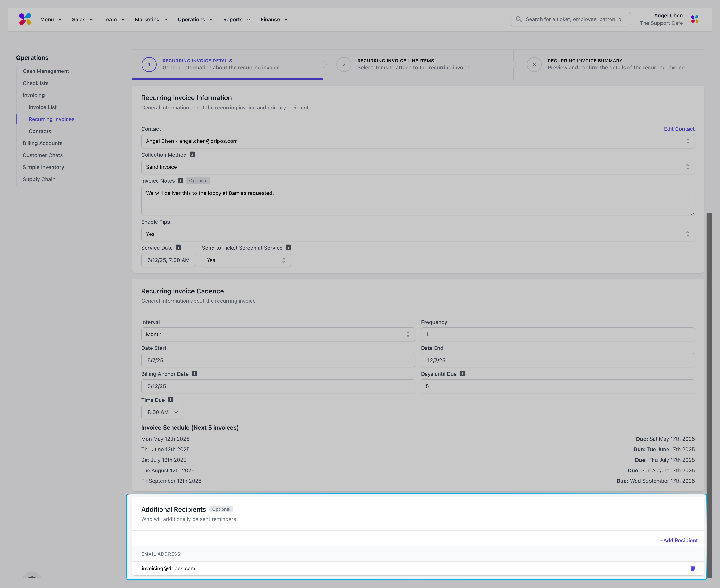Screen dimensions: 720x588
Task: Click the info icon next to Collection Method
Action: pyautogui.click(x=192, y=154)
